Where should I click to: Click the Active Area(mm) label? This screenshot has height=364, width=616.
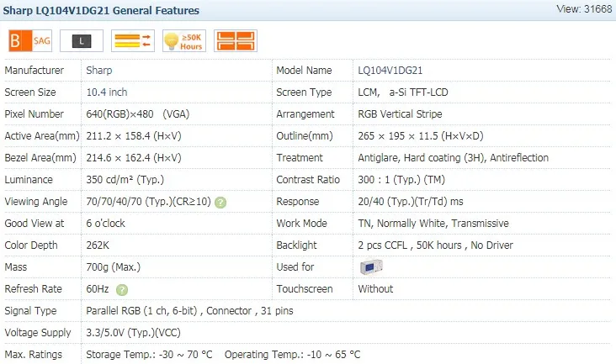point(41,136)
